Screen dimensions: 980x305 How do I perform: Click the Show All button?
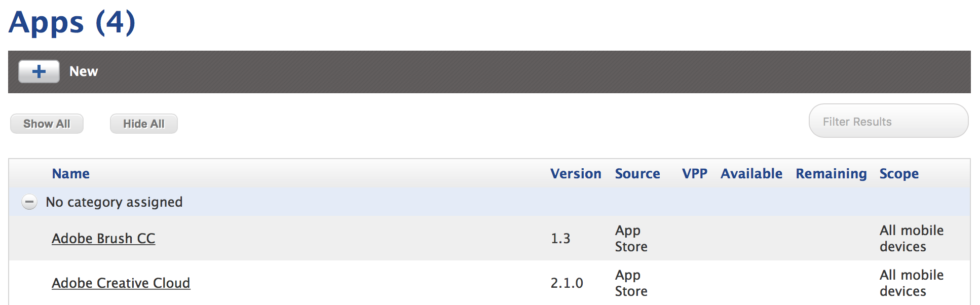(x=47, y=123)
